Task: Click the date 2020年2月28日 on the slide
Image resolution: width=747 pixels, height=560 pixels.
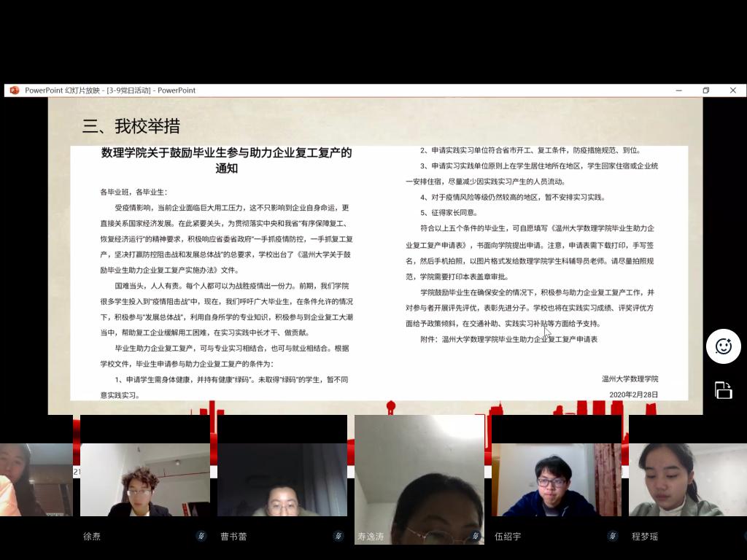Action: point(633,394)
